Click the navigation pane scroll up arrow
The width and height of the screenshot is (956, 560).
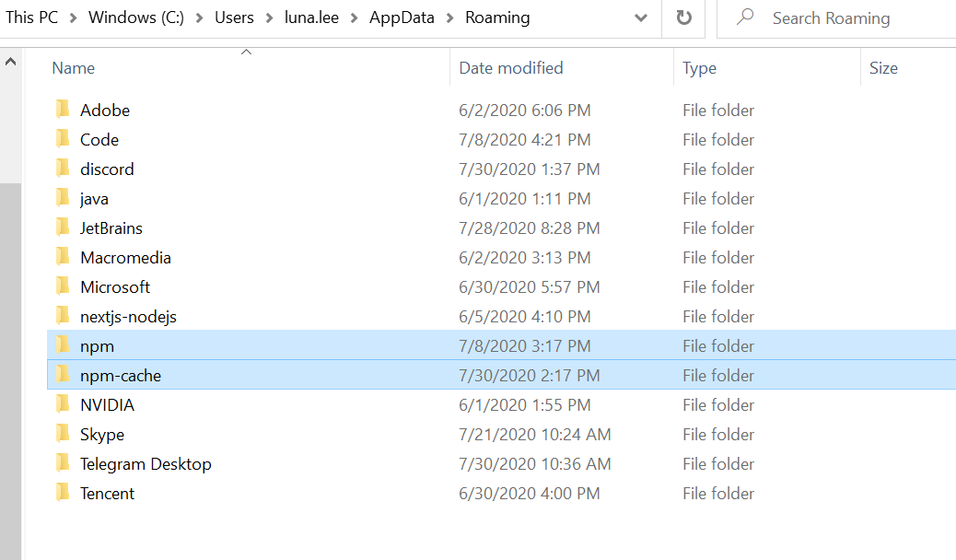point(10,63)
